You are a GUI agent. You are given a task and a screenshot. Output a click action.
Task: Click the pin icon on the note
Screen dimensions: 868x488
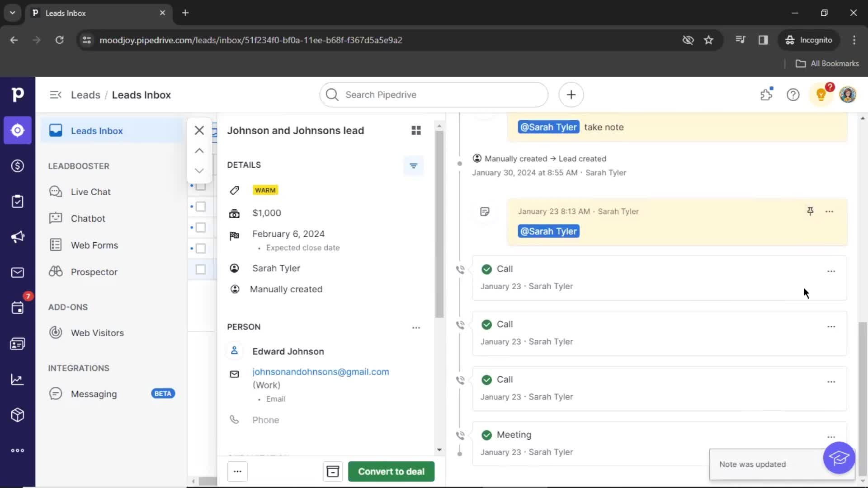810,211
